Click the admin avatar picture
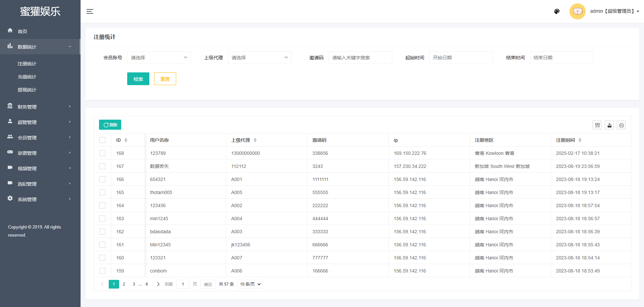The width and height of the screenshot is (644, 307). pyautogui.click(x=577, y=11)
